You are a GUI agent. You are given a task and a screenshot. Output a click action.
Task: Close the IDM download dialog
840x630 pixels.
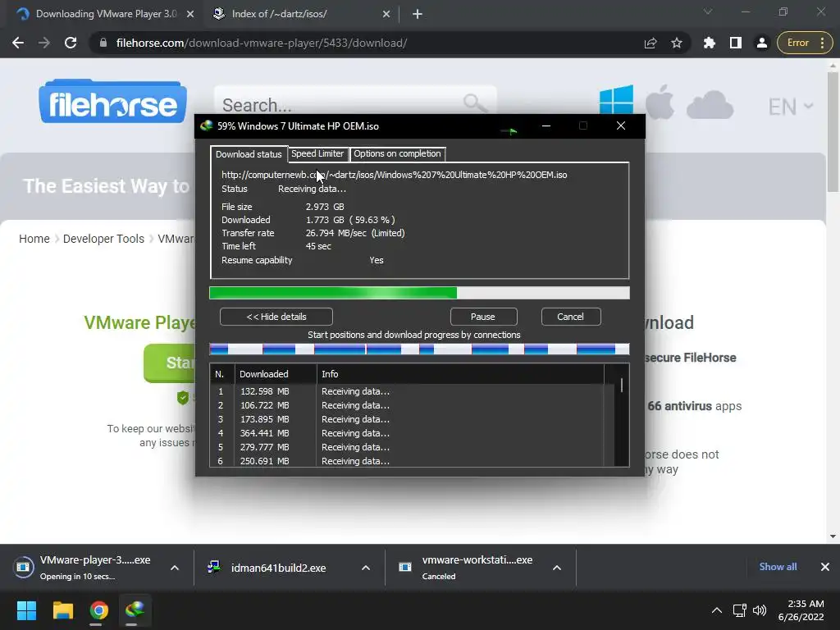(x=621, y=126)
